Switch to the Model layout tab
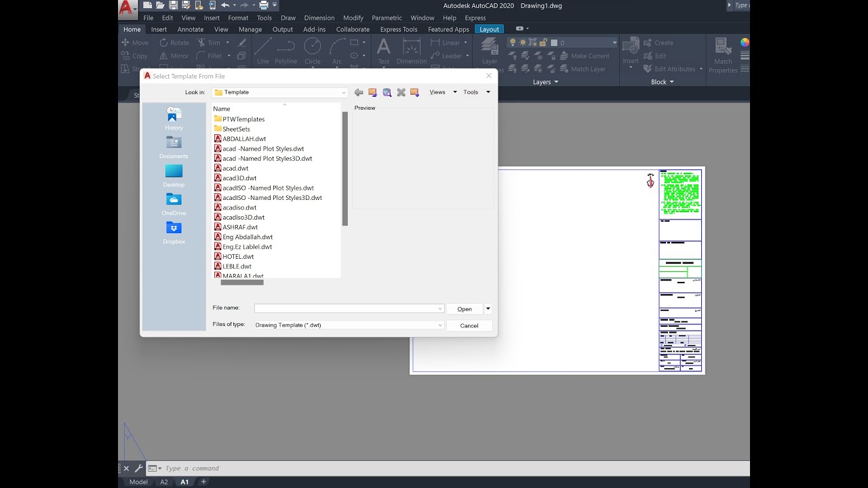 click(x=138, y=482)
